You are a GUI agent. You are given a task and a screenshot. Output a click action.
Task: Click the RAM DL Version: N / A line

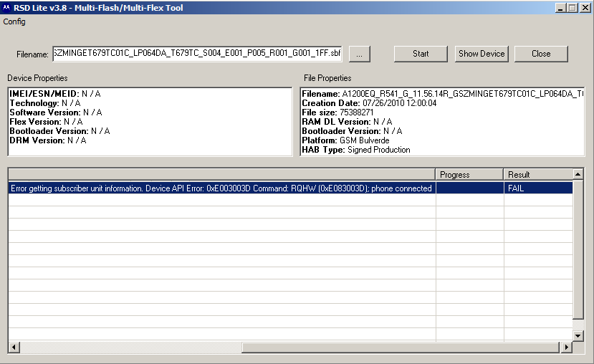(x=347, y=122)
